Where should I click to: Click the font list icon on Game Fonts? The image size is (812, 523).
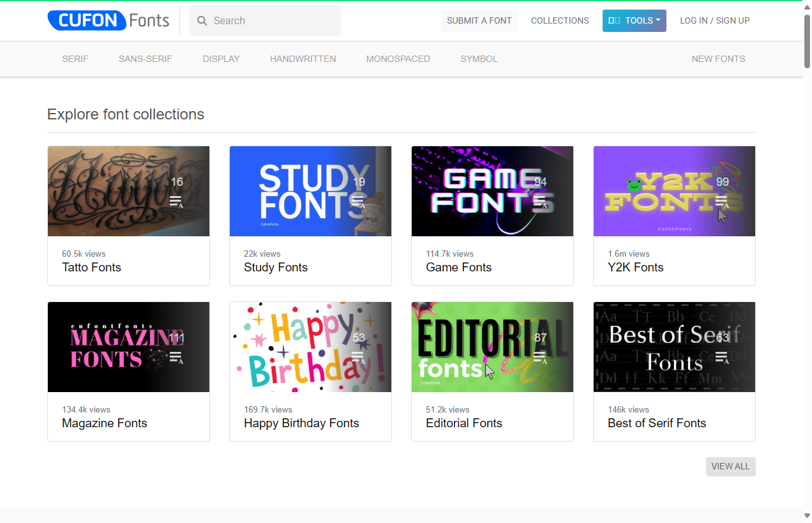541,202
